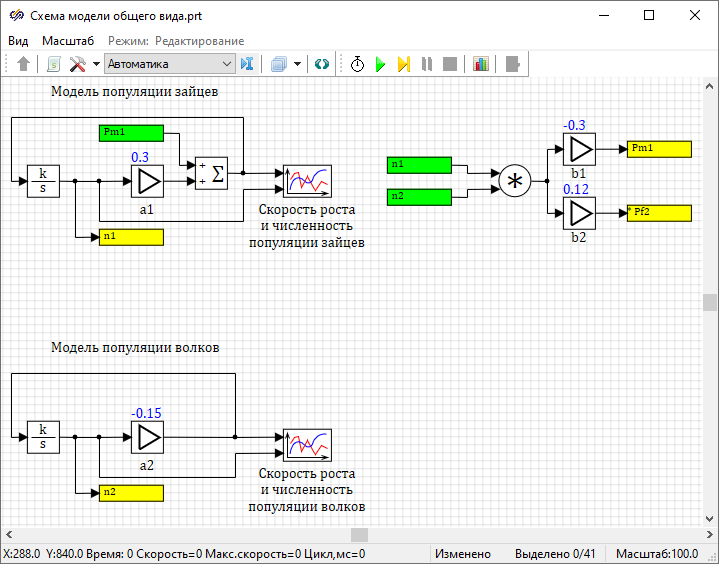Open the Автоматика library combo box
Viewport: 719px width, 564px height.
(169, 64)
